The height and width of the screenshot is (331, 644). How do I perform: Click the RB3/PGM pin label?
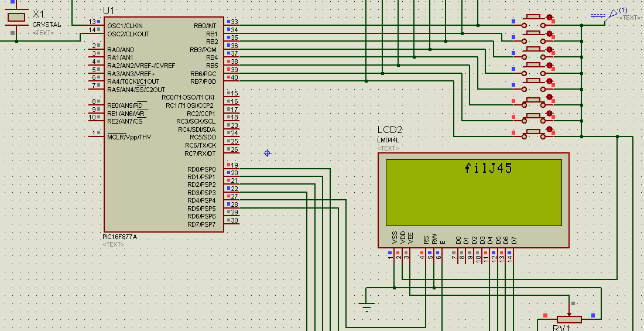(x=203, y=50)
